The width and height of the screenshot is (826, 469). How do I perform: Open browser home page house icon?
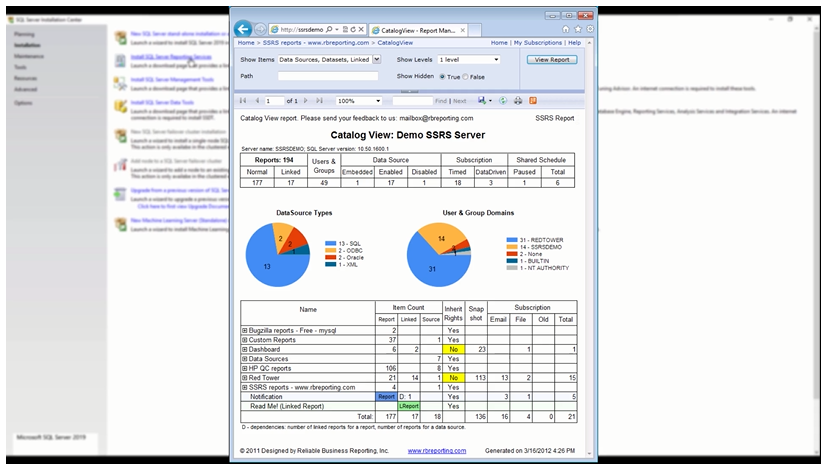(x=565, y=30)
